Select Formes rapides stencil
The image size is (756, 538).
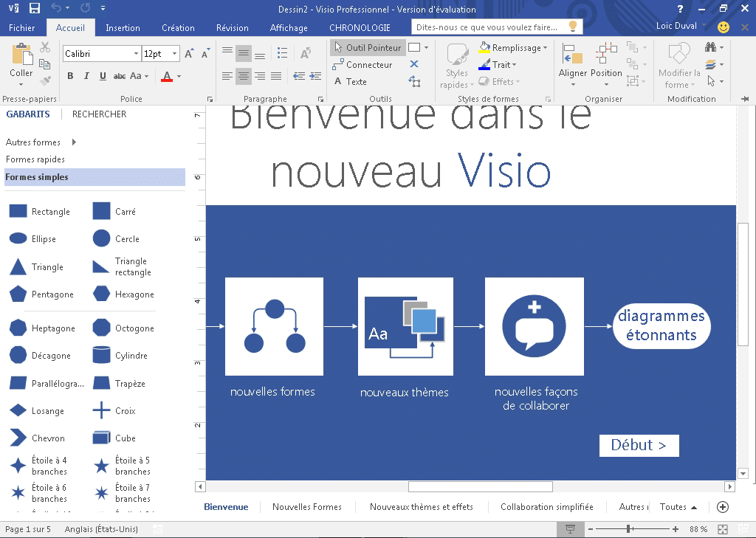pos(35,159)
